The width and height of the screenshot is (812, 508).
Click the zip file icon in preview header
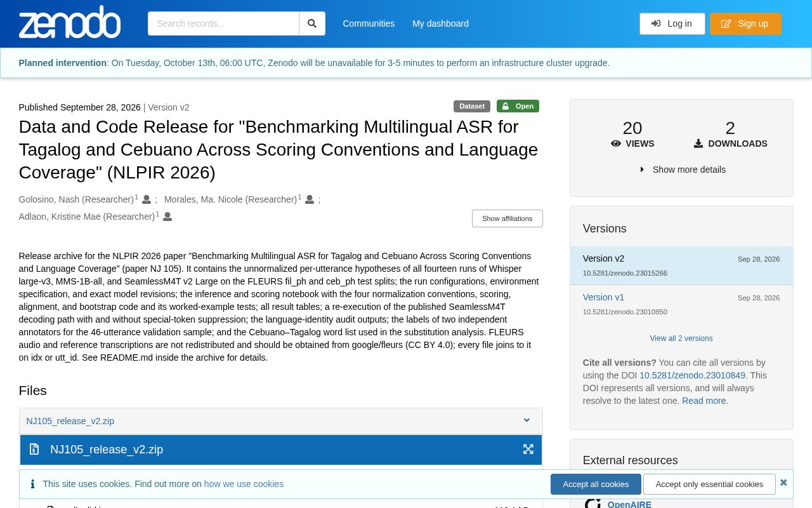[x=34, y=449]
